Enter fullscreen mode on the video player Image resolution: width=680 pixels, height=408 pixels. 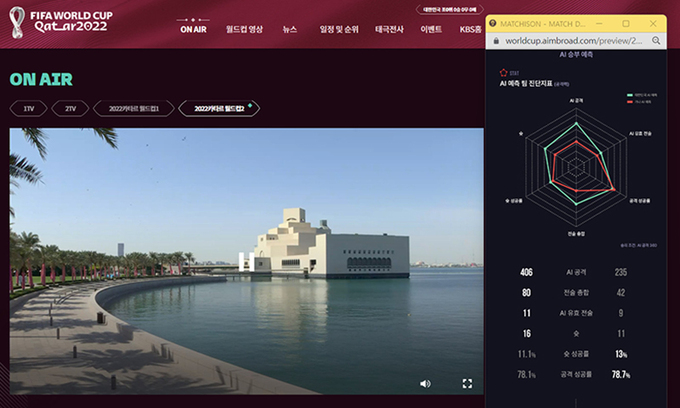(467, 384)
